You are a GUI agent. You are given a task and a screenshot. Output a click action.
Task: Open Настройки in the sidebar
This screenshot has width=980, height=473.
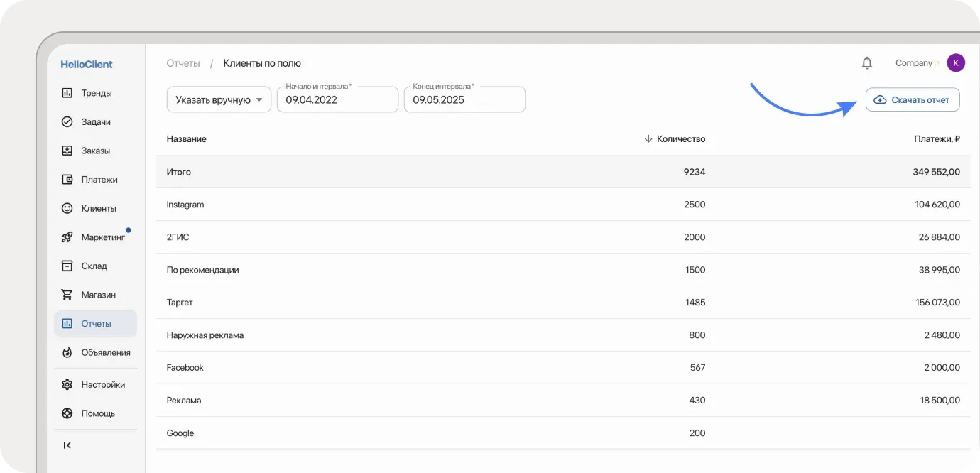[102, 385]
